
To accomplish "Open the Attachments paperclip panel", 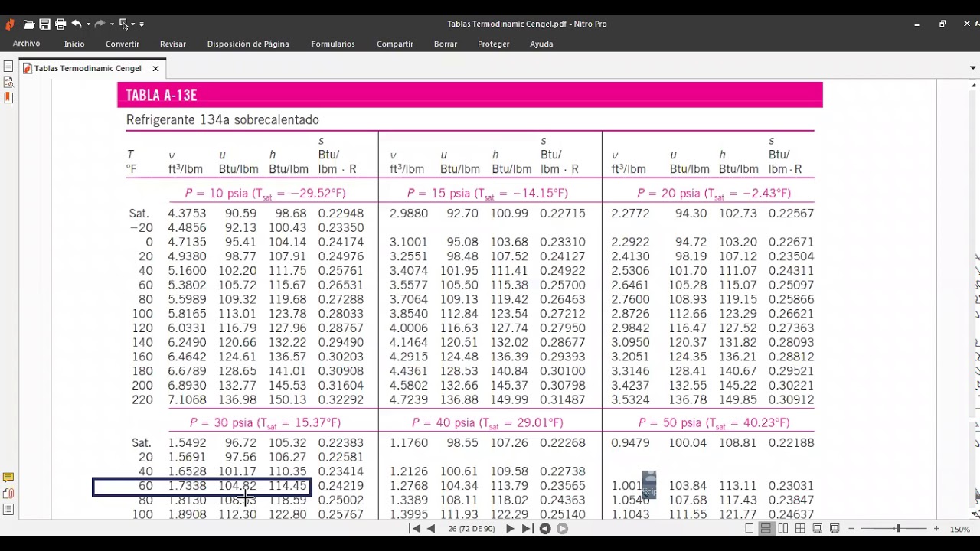I will [8, 494].
